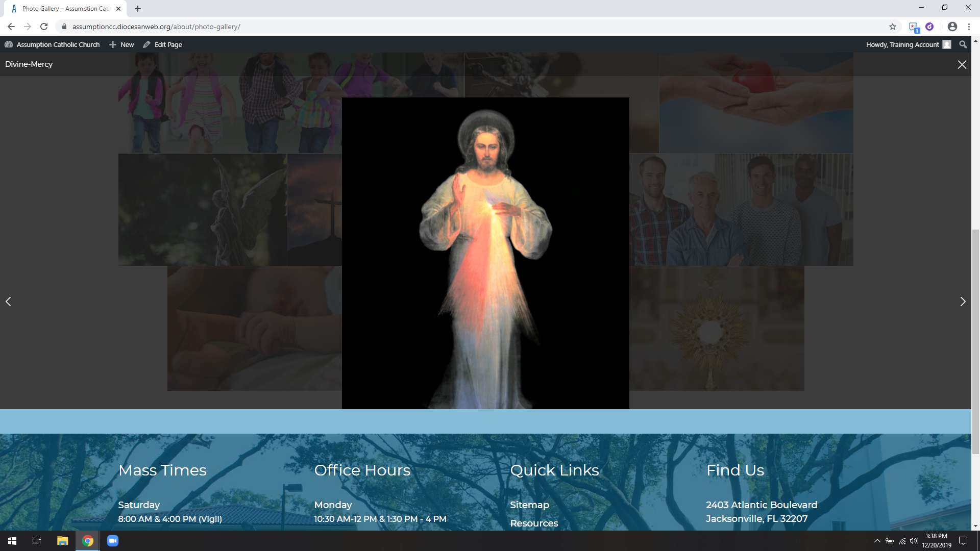980x551 pixels.
Task: Bookmark this page with star icon
Action: 893,27
